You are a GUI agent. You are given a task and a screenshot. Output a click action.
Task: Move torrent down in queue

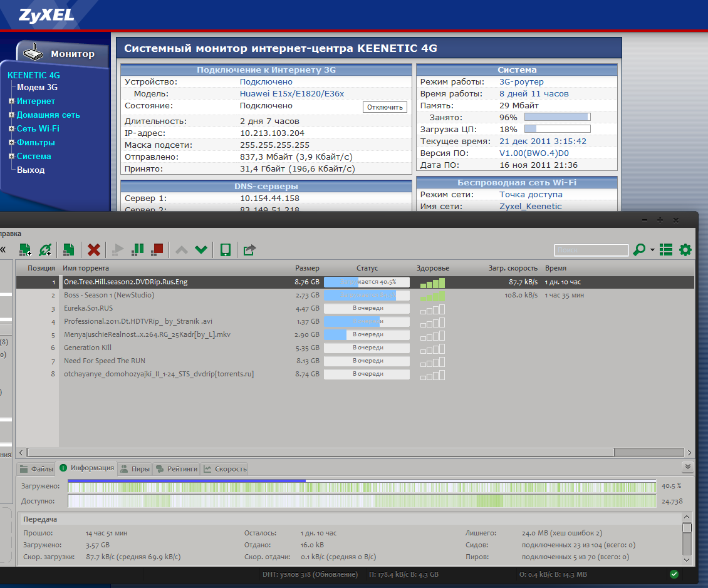click(201, 250)
